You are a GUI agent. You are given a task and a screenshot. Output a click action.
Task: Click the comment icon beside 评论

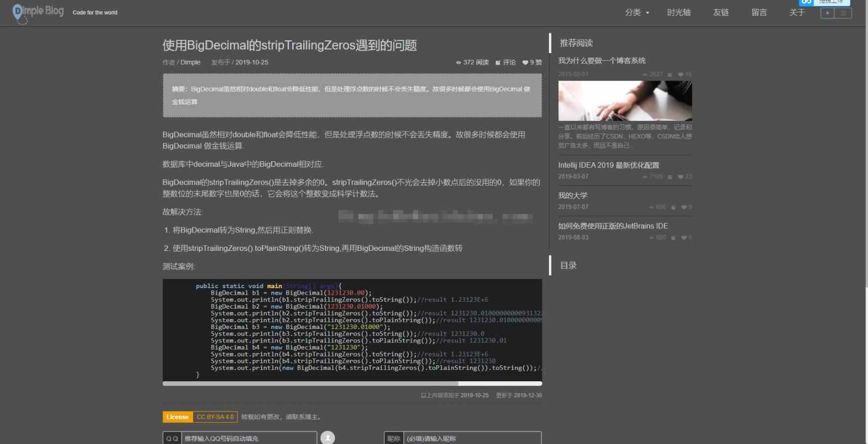click(498, 63)
